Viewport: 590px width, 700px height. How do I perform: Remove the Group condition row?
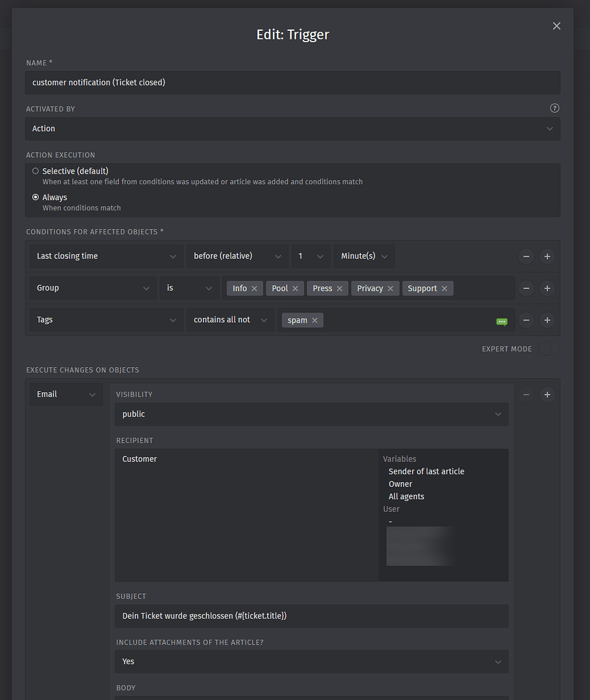click(526, 288)
